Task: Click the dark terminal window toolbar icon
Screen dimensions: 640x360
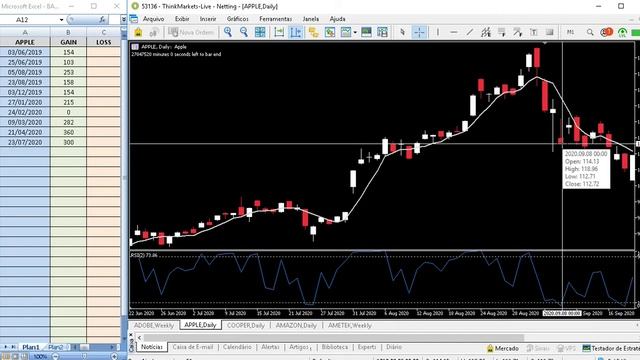Action: (x=367, y=32)
